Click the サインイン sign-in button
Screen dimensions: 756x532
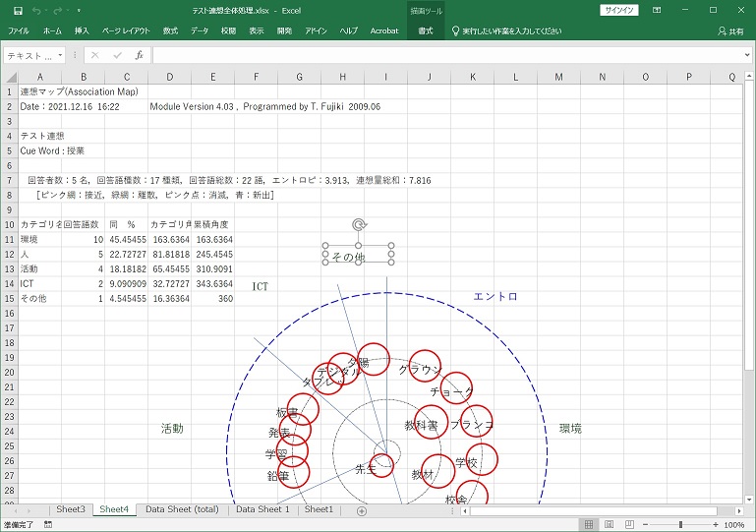click(x=618, y=10)
